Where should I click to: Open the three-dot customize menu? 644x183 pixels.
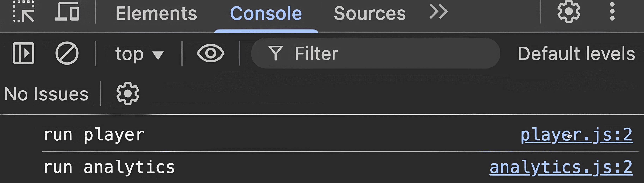click(x=612, y=12)
